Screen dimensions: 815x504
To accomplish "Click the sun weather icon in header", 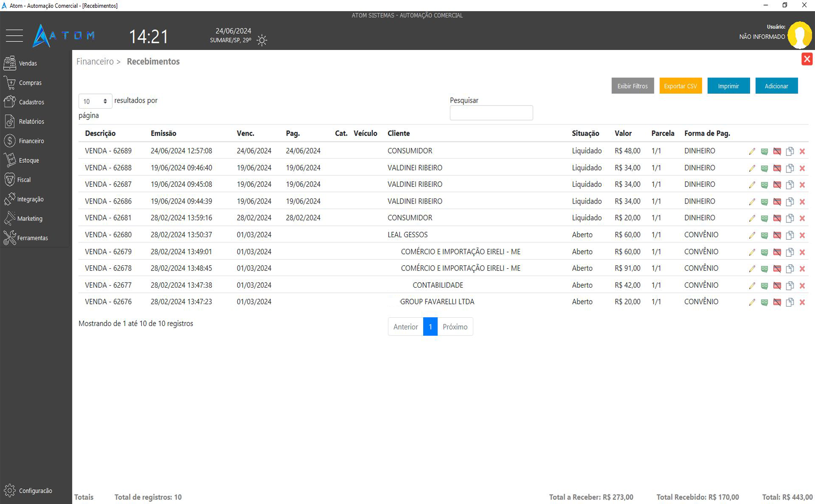I will [262, 40].
